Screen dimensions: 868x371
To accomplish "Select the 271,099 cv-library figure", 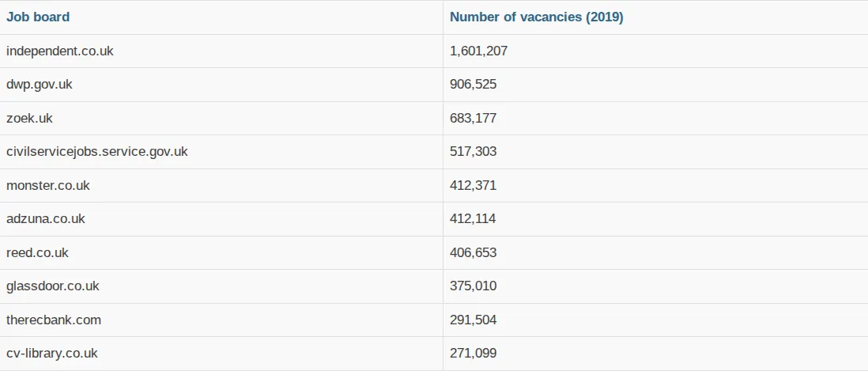I will point(473,354).
